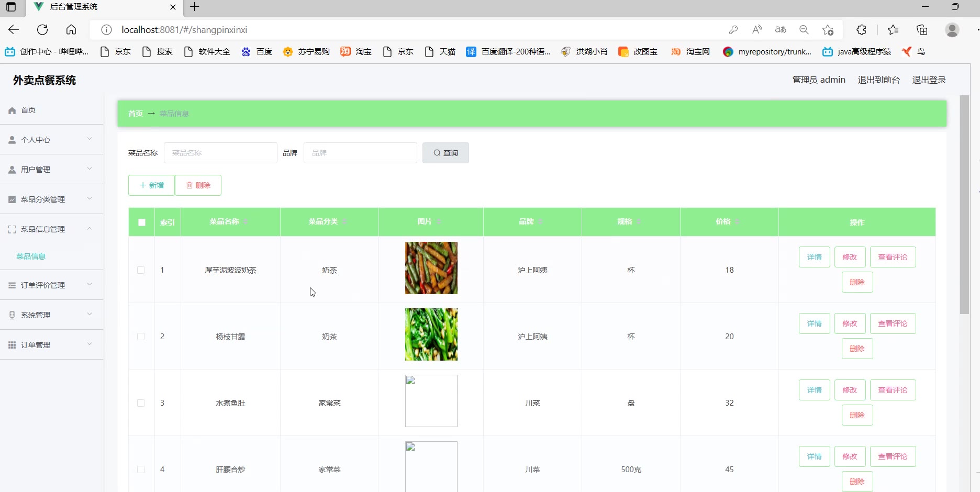
Task: Open the 创作中心 bilibili bookmark
Action: tap(47, 52)
